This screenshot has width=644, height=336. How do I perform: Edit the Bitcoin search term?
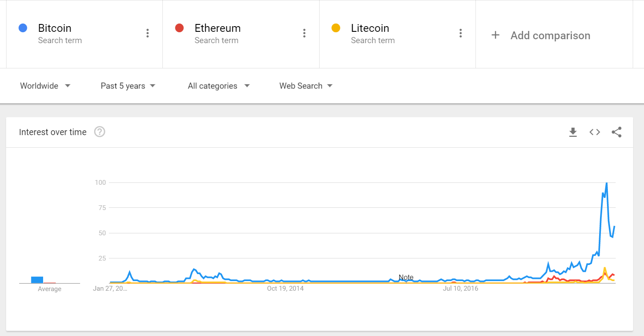[x=55, y=28]
